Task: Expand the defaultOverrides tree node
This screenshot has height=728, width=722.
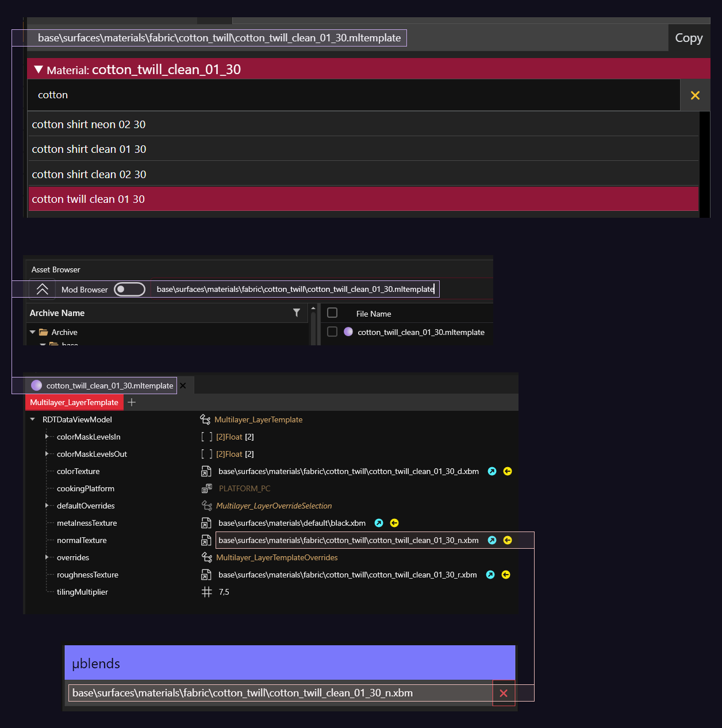Action: [47, 506]
